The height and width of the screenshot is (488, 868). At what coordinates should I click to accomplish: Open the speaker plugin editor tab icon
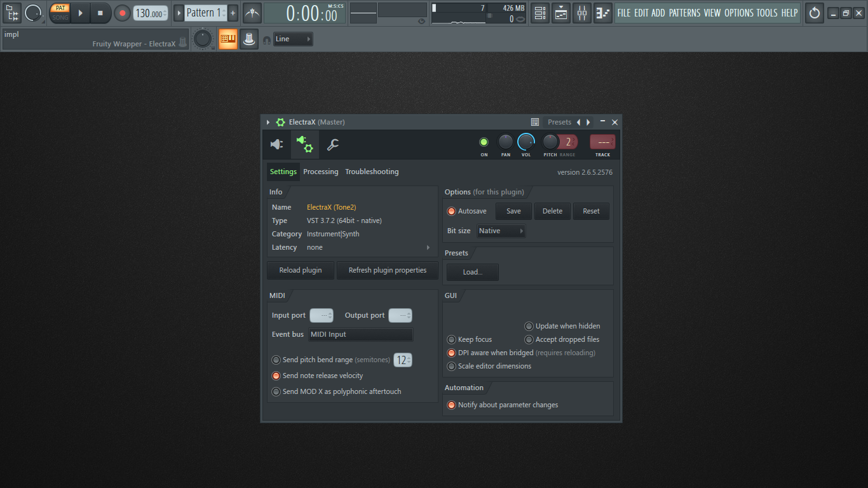(277, 145)
